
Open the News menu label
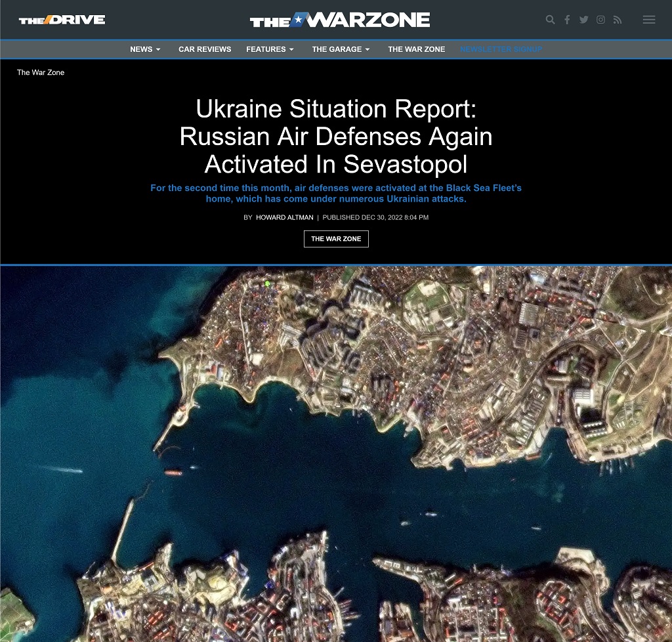coord(141,49)
